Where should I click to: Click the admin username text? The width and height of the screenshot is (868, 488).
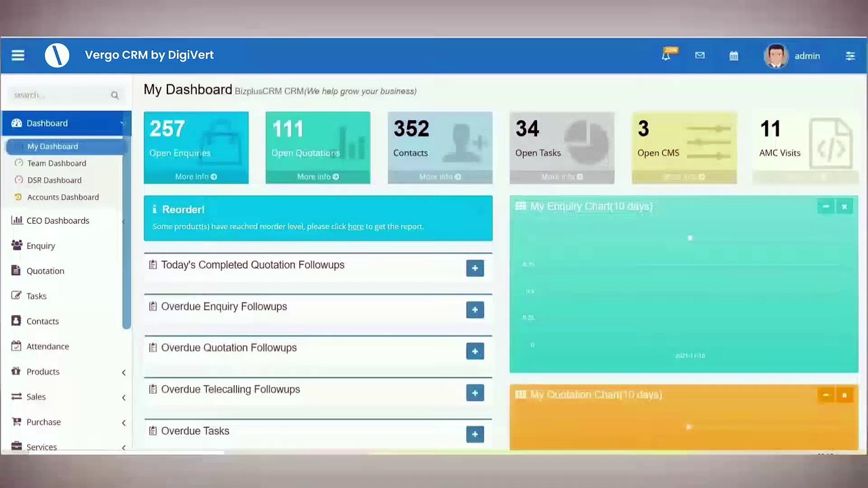coord(807,56)
